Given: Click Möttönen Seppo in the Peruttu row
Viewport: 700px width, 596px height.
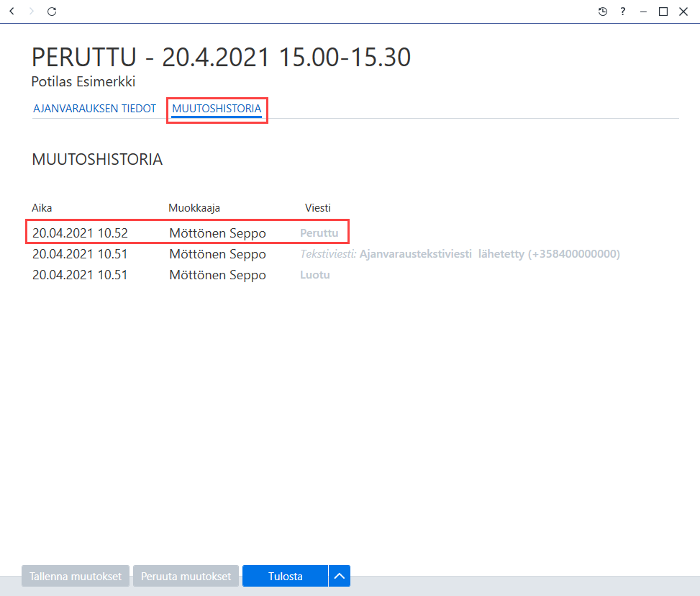Looking at the screenshot, I should click(x=218, y=233).
